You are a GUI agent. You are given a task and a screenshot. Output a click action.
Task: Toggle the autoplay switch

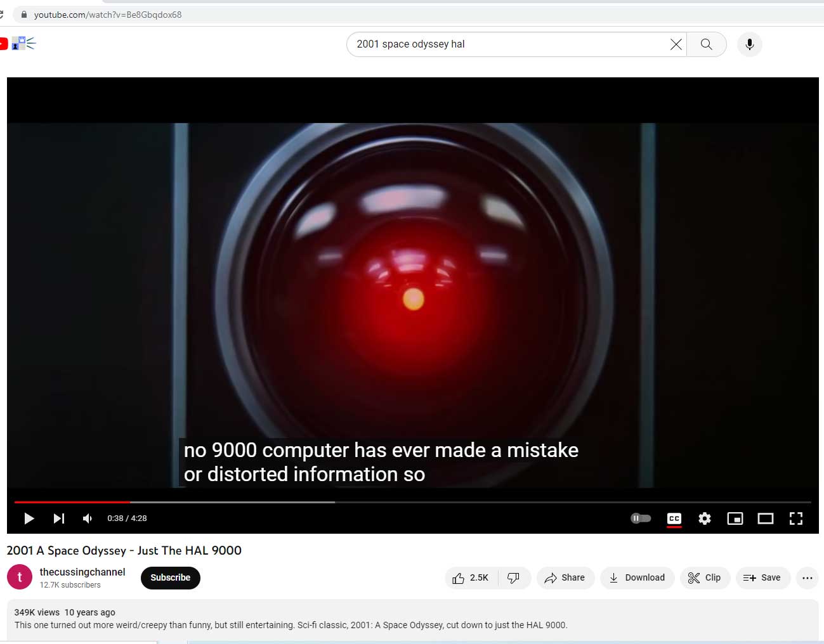coord(641,518)
